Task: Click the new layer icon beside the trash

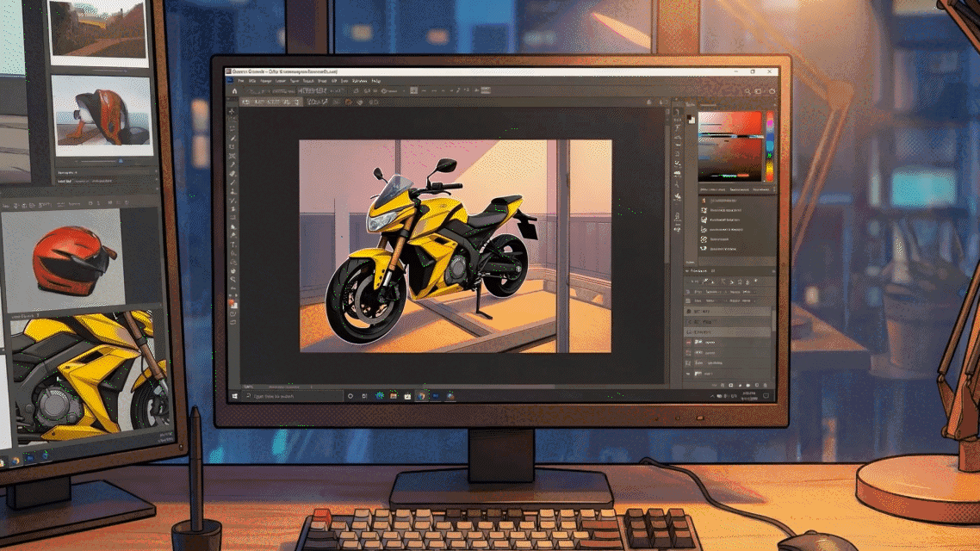Action: (757, 385)
